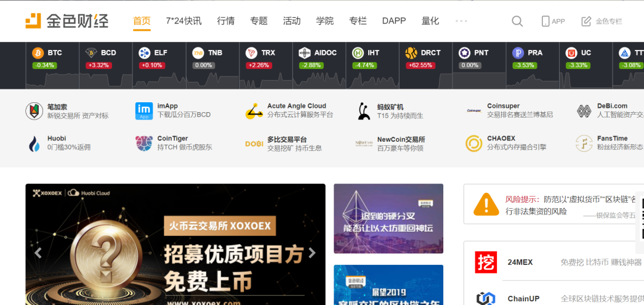Click the TRX price sparkline chart

coord(266,80)
